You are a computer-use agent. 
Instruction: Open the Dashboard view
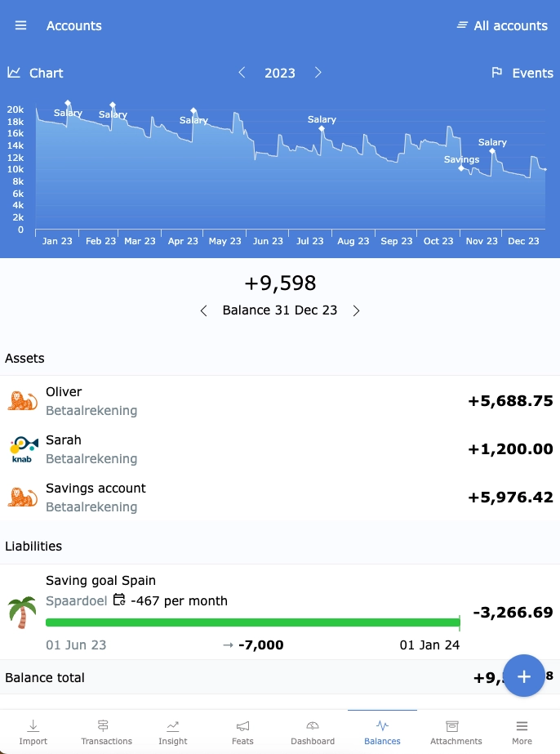pyautogui.click(x=312, y=730)
